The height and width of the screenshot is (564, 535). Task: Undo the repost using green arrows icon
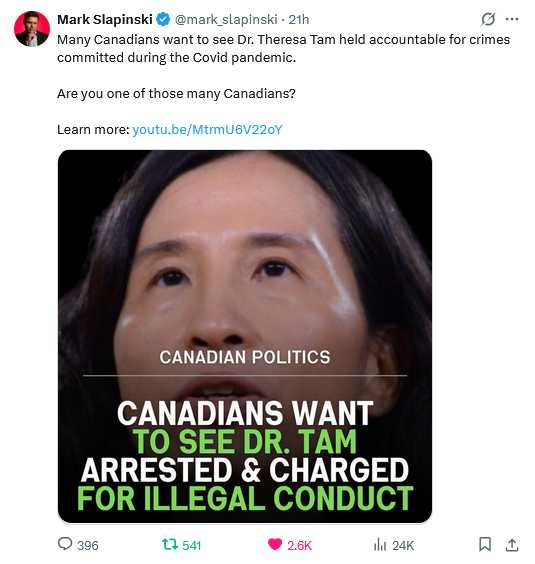point(170,544)
